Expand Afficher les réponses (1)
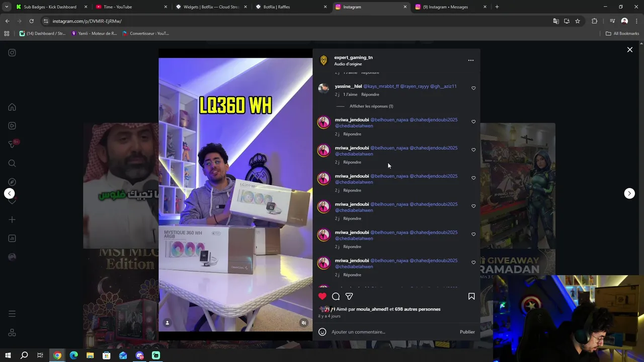The image size is (644, 362). coord(371,106)
